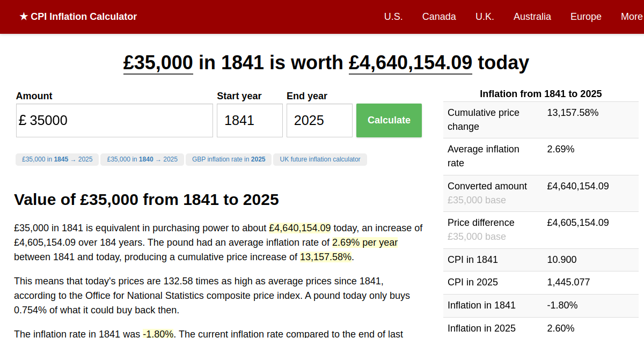644x338 pixels.
Task: Navigate to the Europe section
Action: click(x=586, y=17)
